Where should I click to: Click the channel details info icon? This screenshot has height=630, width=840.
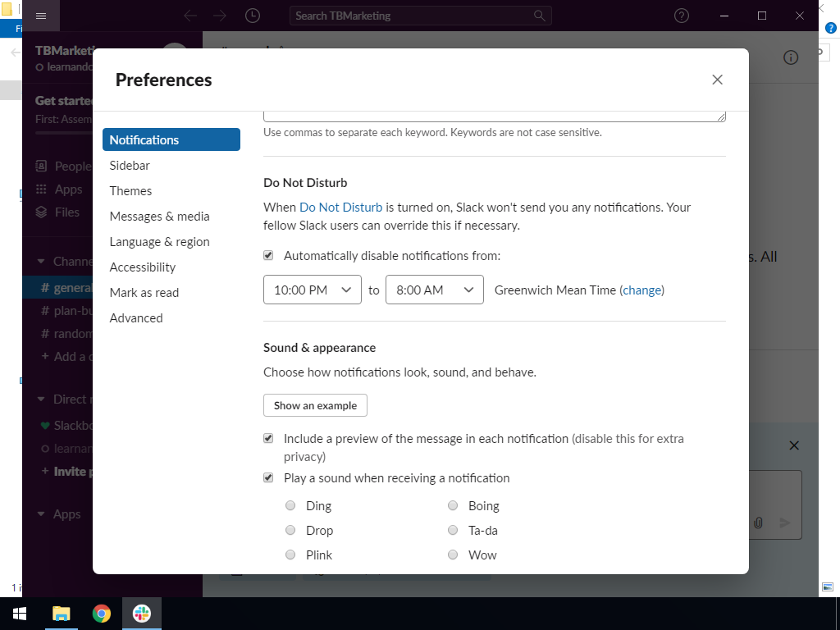(x=791, y=57)
